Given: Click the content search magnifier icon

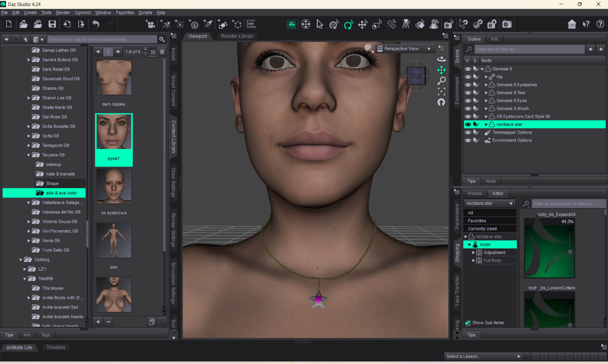Looking at the screenshot, I should (x=162, y=39).
